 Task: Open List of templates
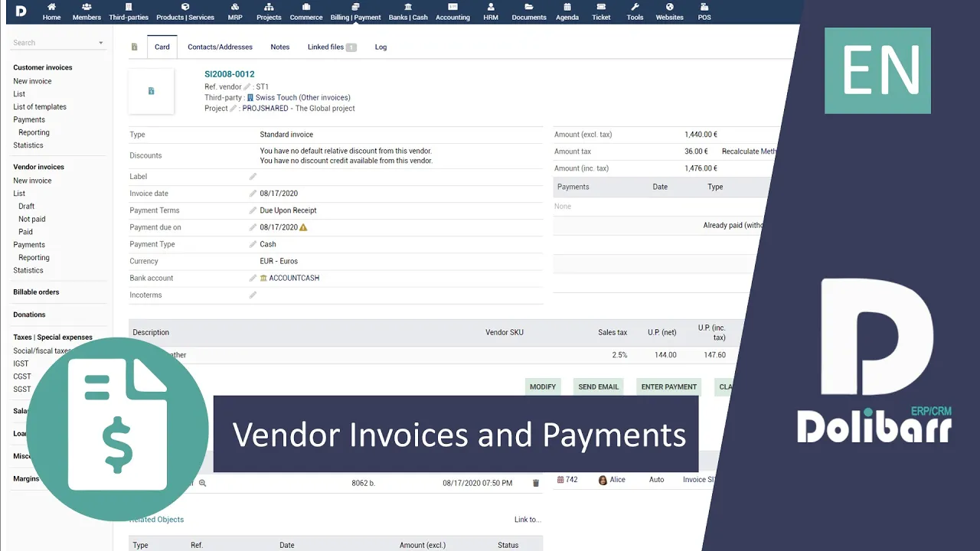pos(40,107)
